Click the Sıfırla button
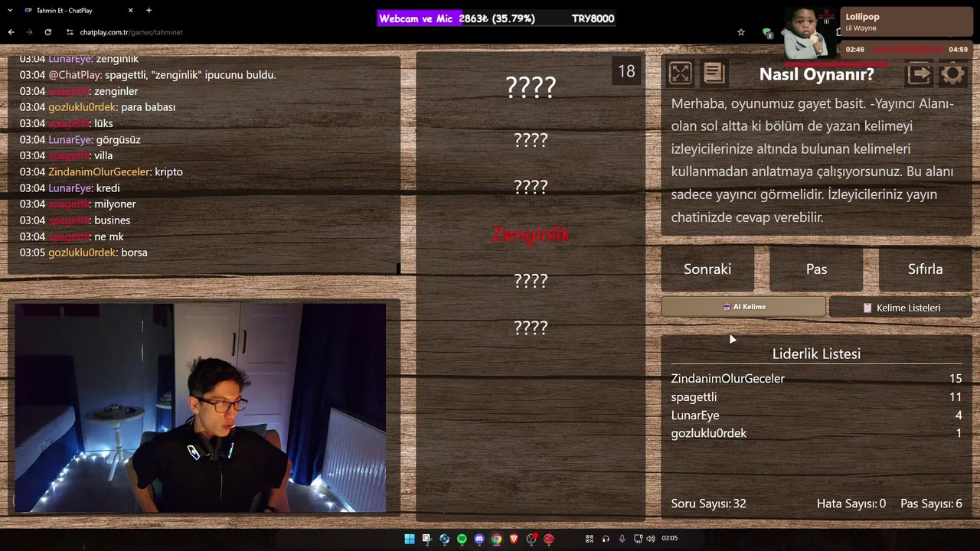Viewport: 980px width, 551px height. click(x=925, y=269)
